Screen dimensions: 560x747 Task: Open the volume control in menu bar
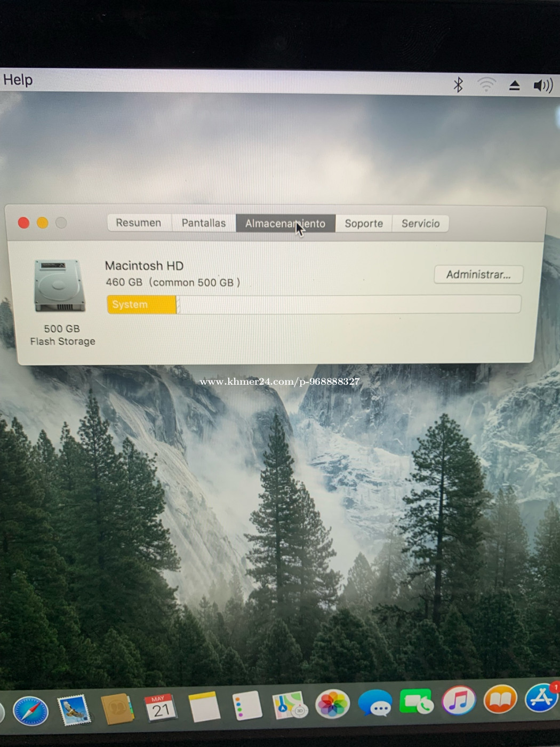(543, 85)
